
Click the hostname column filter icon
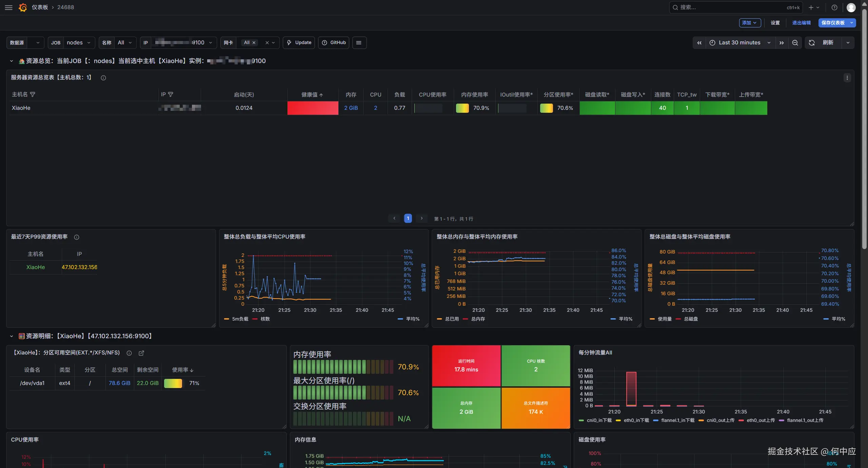(33, 95)
